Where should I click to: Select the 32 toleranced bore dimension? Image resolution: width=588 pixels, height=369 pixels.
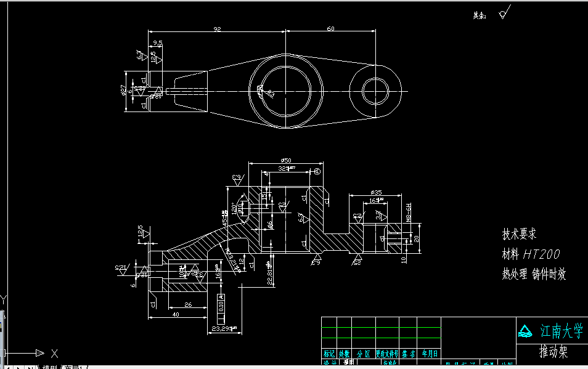(x=287, y=169)
